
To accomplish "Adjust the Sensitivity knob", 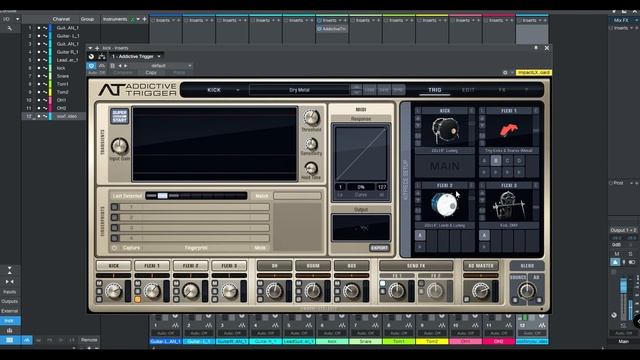I will point(311,144).
